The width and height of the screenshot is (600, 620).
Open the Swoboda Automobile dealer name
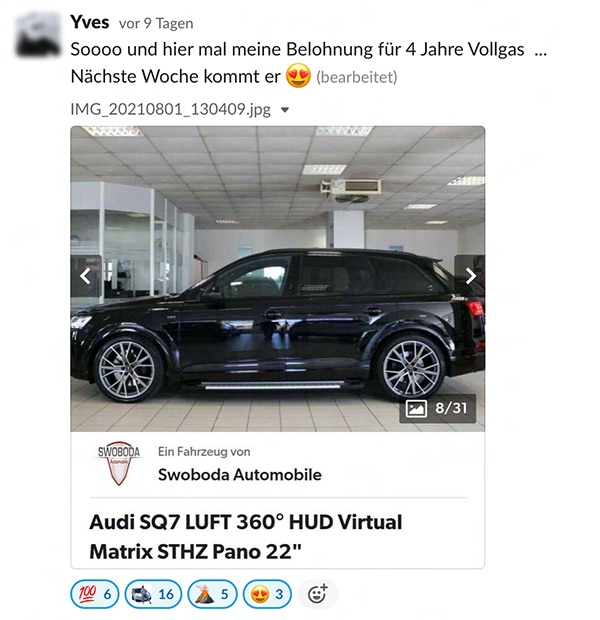(x=240, y=474)
